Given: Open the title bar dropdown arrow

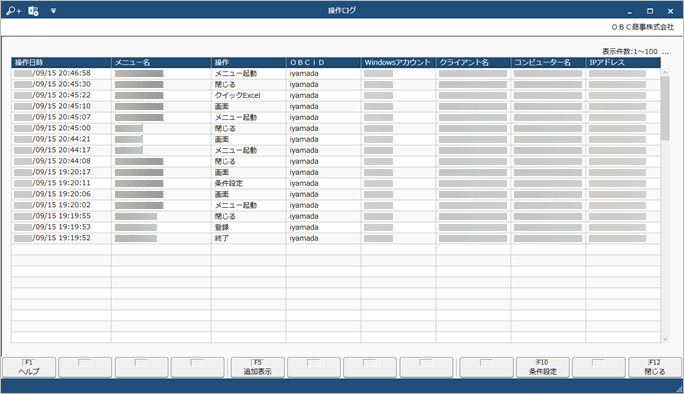Looking at the screenshot, I should (53, 10).
